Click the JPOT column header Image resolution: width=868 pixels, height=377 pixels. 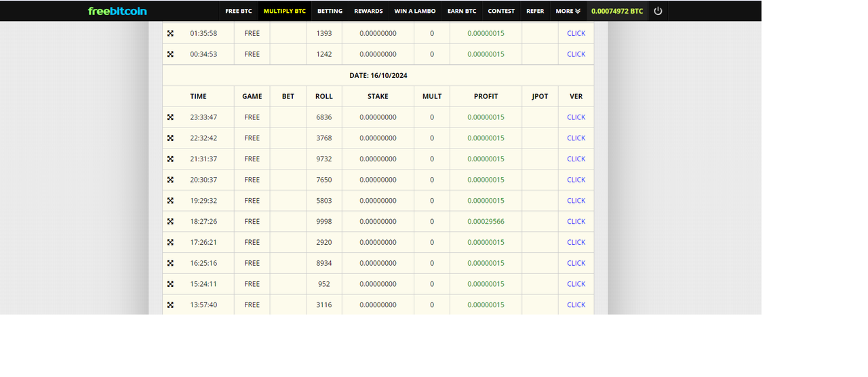540,96
